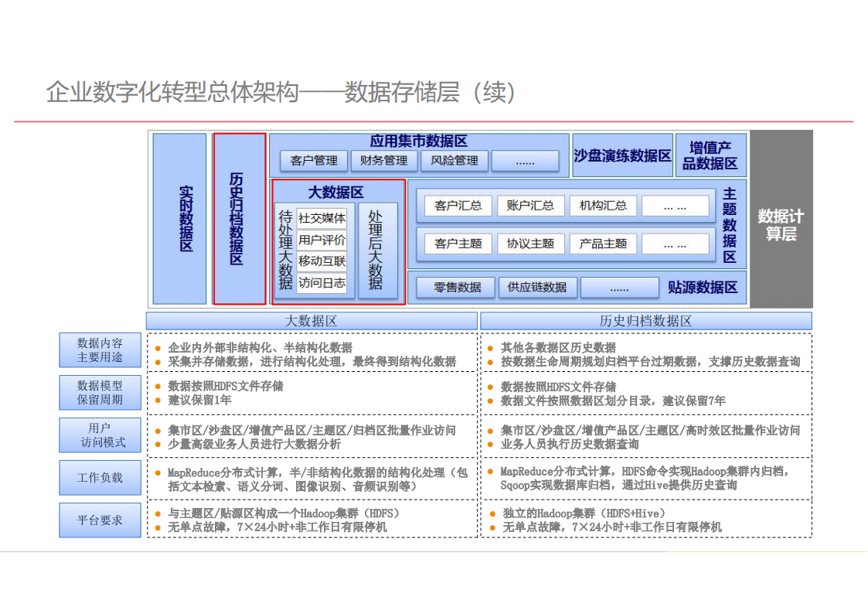Click the 客户管理 box
The image size is (868, 614).
314,161
